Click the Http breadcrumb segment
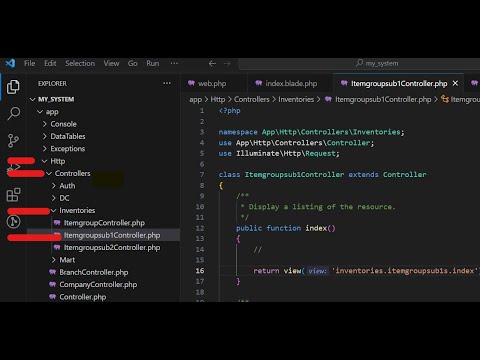This screenshot has height=360, width=480. point(218,99)
